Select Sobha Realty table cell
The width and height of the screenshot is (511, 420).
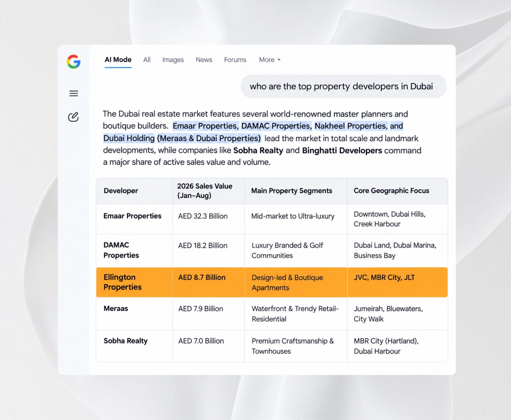pos(134,346)
